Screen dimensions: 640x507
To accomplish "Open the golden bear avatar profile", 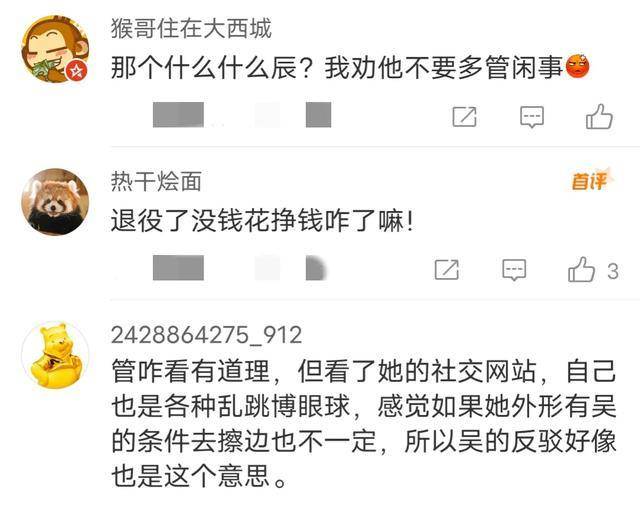I will pos(55,354).
